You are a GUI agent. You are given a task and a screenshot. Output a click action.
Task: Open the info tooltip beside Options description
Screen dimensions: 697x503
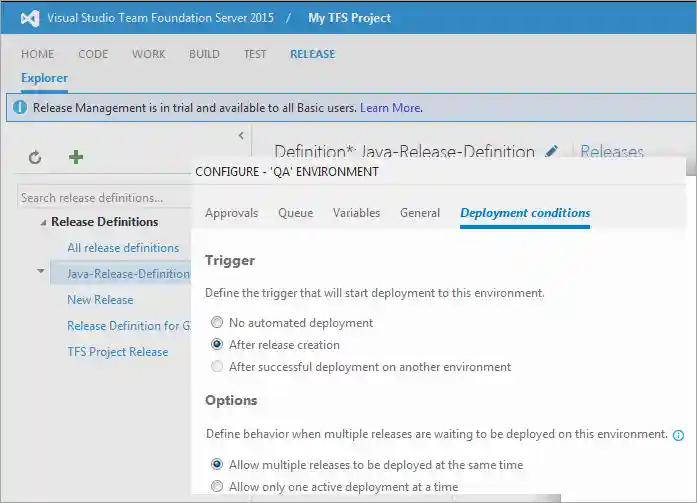coord(678,435)
